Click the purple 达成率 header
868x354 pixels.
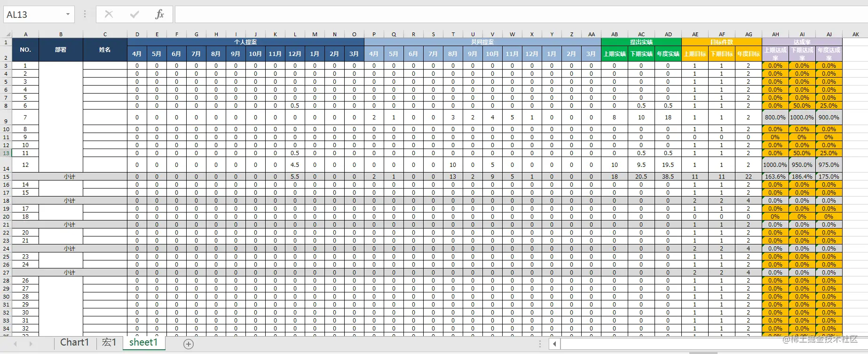pos(802,42)
